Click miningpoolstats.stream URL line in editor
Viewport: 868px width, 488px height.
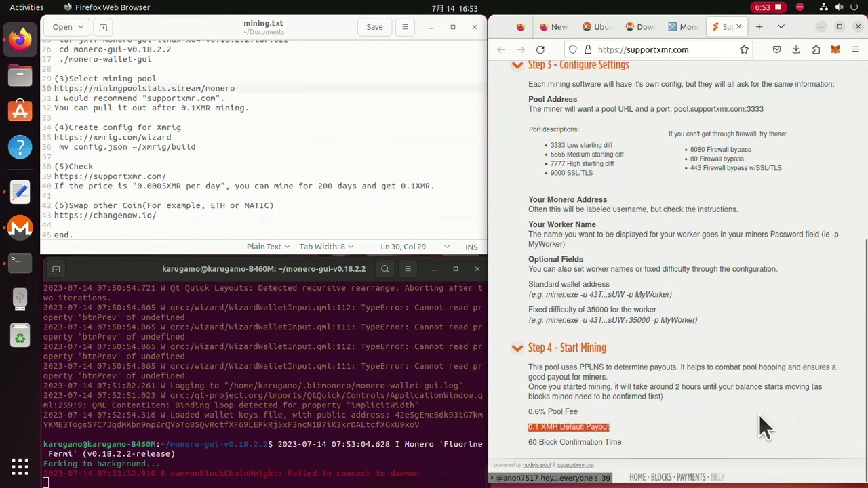[144, 88]
